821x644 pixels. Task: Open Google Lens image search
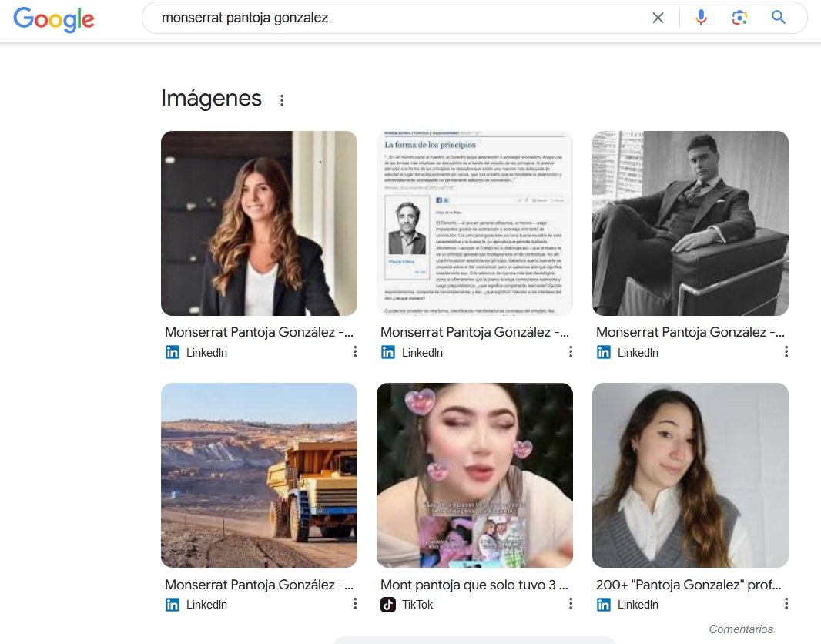tap(739, 18)
